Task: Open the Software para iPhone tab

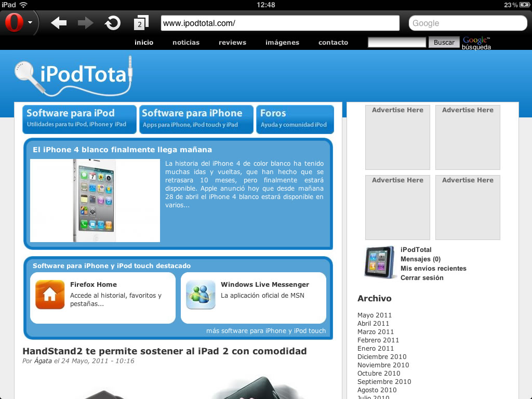Action: pos(196,119)
